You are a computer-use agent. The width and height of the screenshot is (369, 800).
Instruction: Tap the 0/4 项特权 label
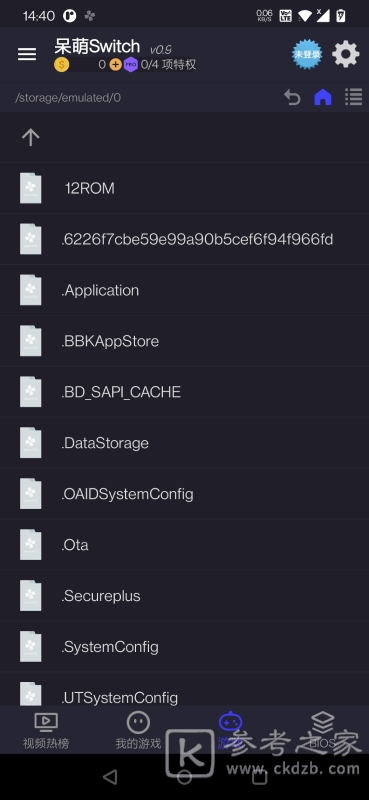pos(168,65)
